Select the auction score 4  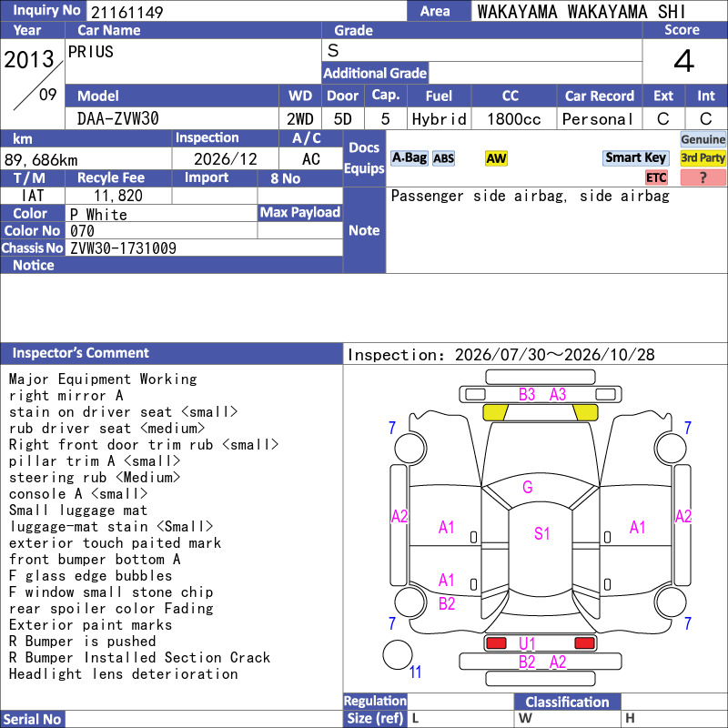[684, 61]
